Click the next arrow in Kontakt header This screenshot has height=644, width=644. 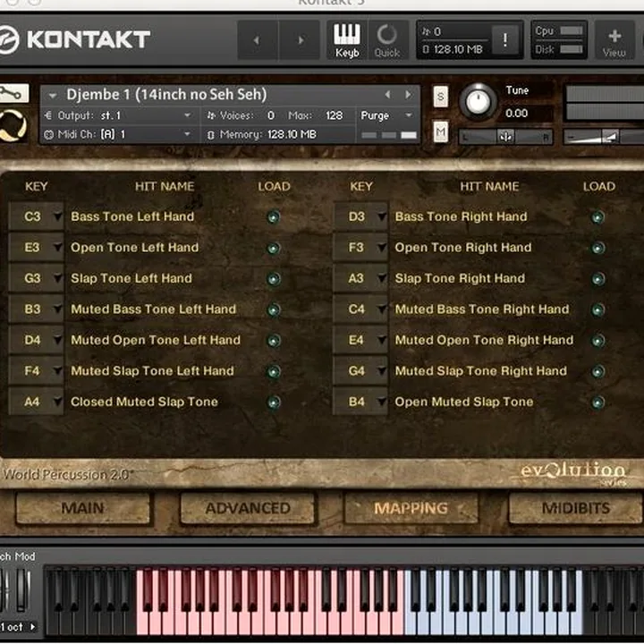pos(301,40)
